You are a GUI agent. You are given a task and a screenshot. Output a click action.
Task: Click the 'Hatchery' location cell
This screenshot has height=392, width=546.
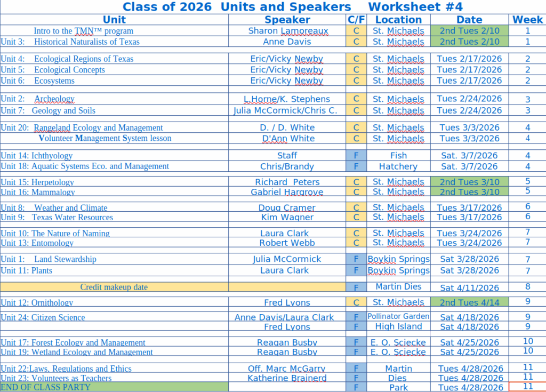coord(398,166)
